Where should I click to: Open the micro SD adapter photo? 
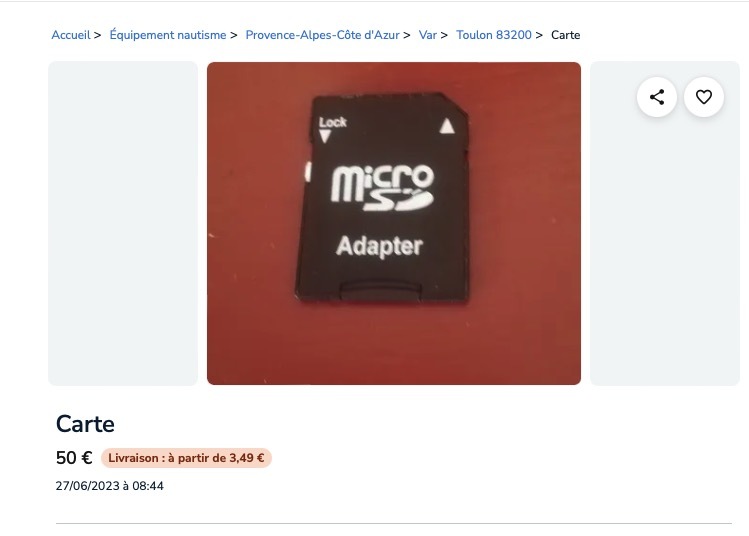(x=394, y=223)
